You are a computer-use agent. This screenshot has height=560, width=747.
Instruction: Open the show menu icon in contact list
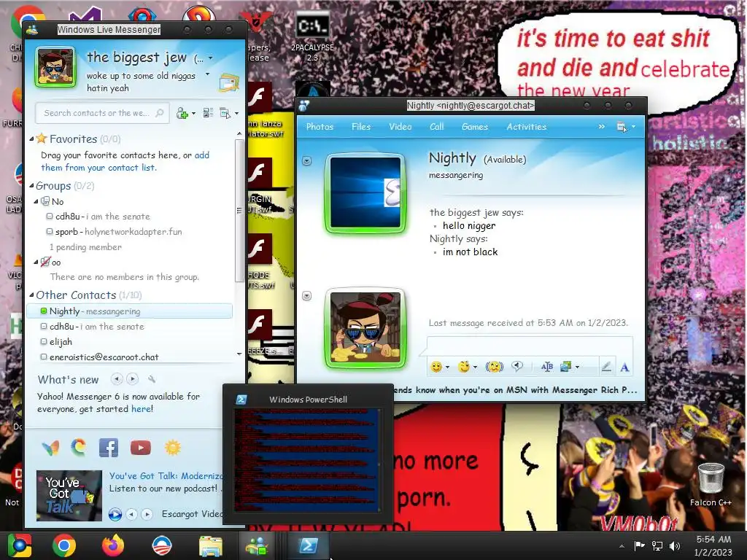click(x=225, y=113)
